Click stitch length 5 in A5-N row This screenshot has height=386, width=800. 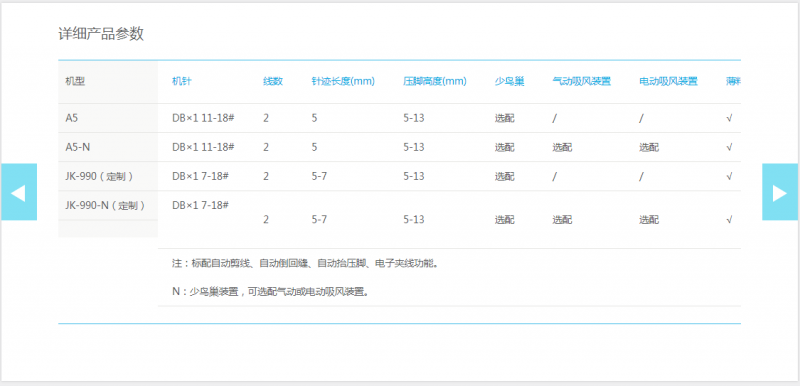[x=314, y=147]
